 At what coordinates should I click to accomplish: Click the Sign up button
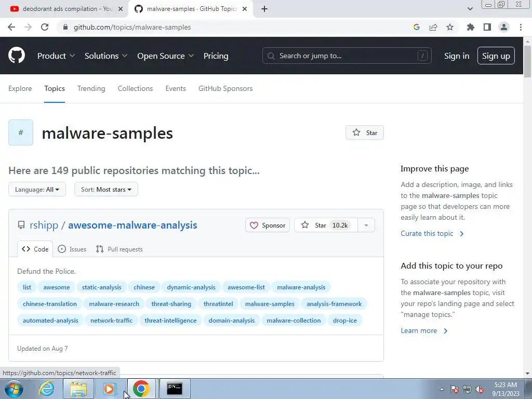point(496,56)
